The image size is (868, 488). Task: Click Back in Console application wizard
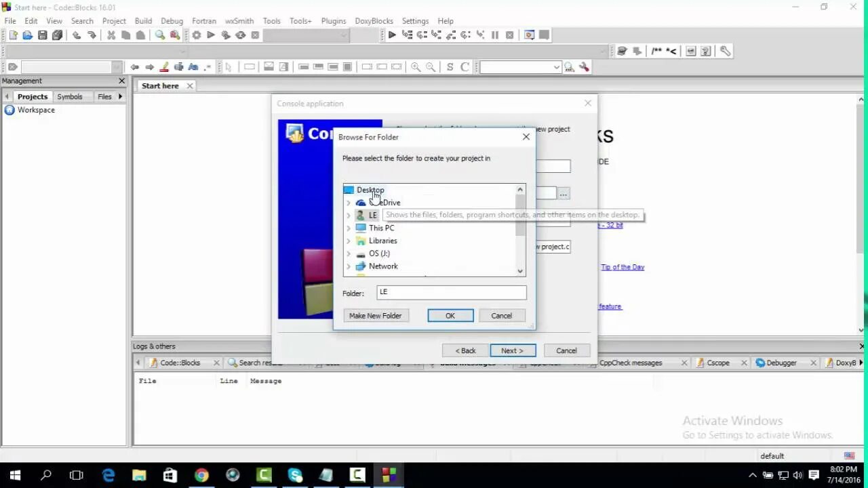click(465, 351)
